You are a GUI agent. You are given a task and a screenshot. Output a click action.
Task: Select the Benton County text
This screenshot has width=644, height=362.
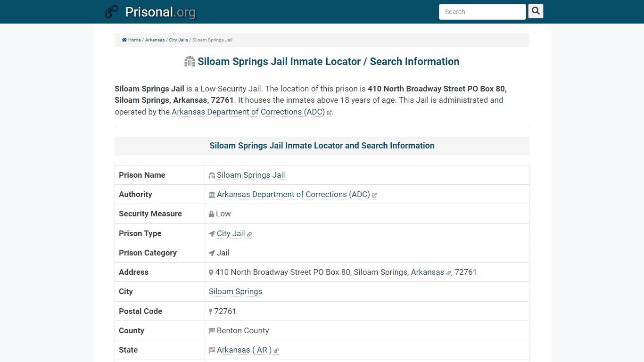click(243, 330)
